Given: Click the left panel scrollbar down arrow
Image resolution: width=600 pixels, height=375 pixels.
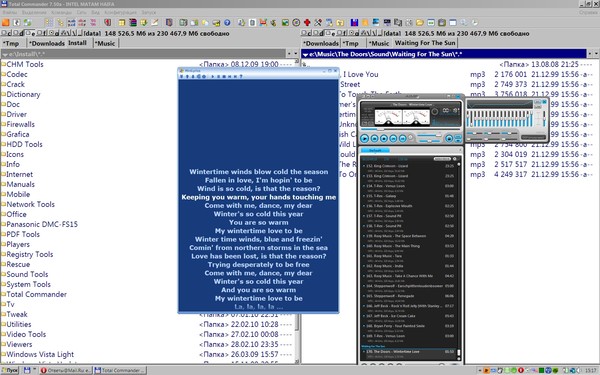Looking at the screenshot, I should [297, 361].
